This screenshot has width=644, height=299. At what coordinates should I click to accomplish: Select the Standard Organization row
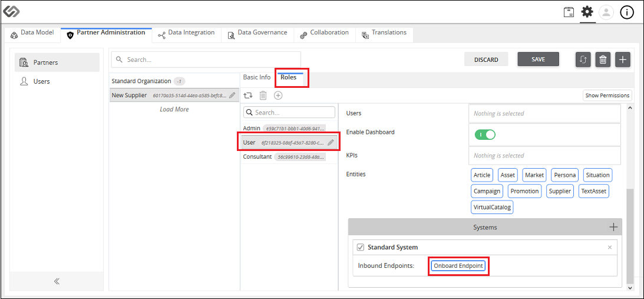173,81
